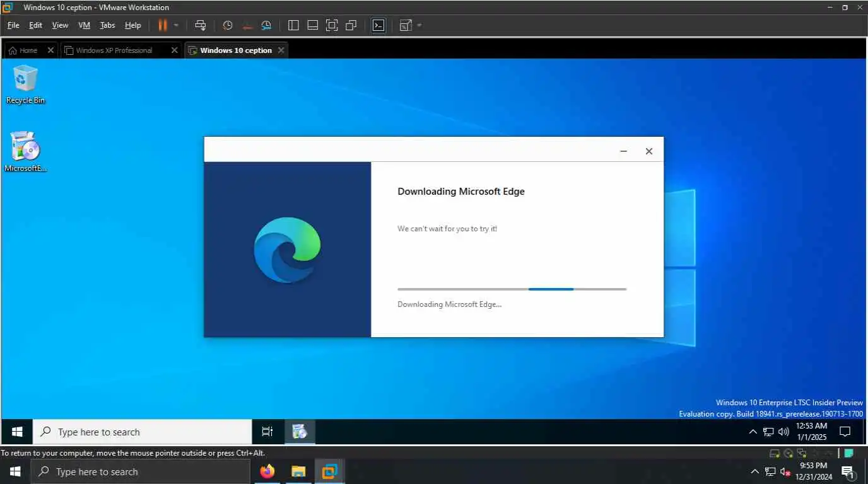Send Ctrl+Alt+Del to the virtual machine

coord(201,25)
